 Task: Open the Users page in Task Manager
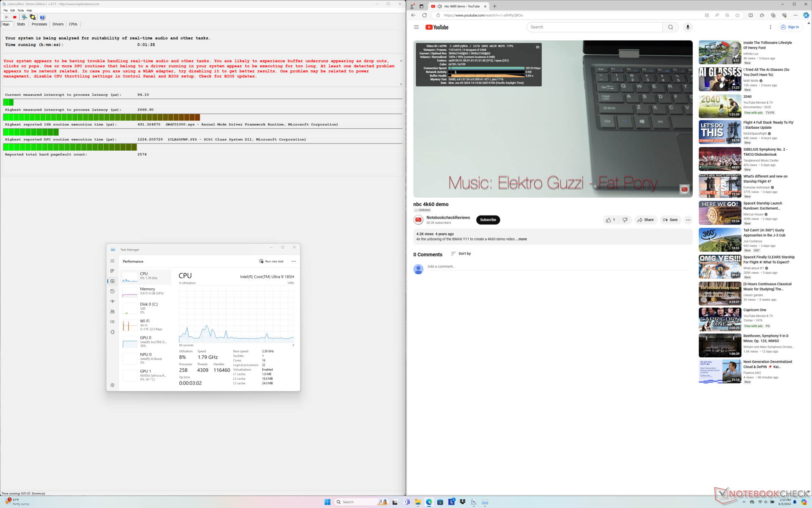[112, 312]
